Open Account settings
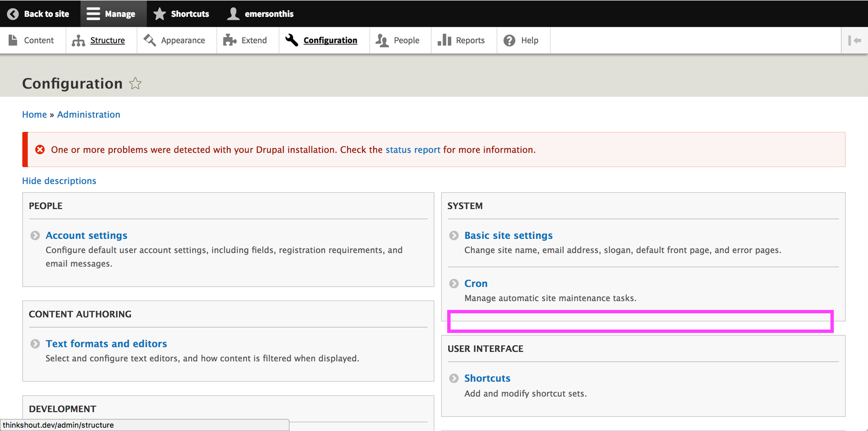This screenshot has width=868, height=431. pyautogui.click(x=86, y=236)
